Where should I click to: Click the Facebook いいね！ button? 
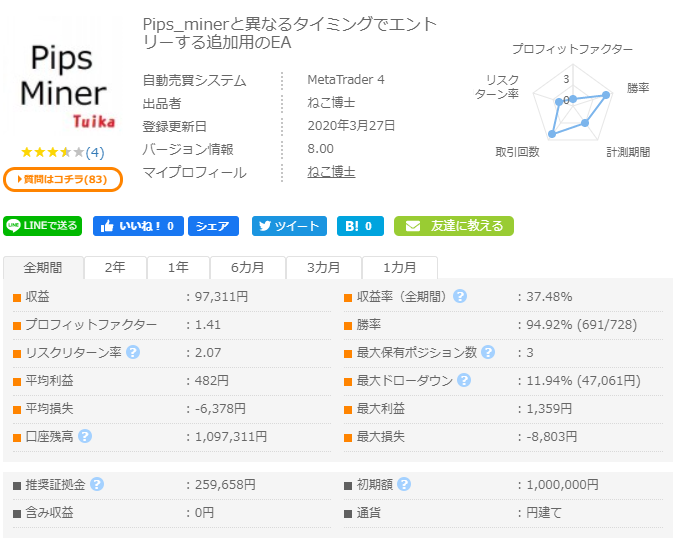138,226
